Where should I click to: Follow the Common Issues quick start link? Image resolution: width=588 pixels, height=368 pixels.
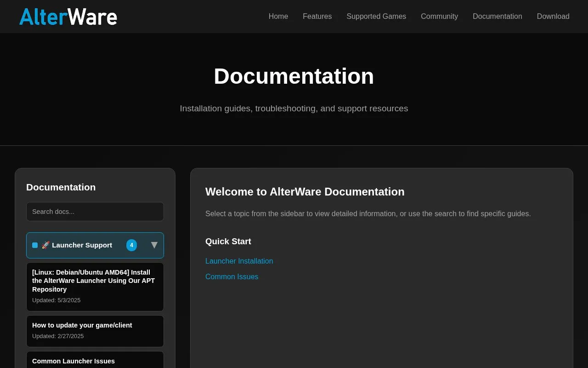(232, 276)
